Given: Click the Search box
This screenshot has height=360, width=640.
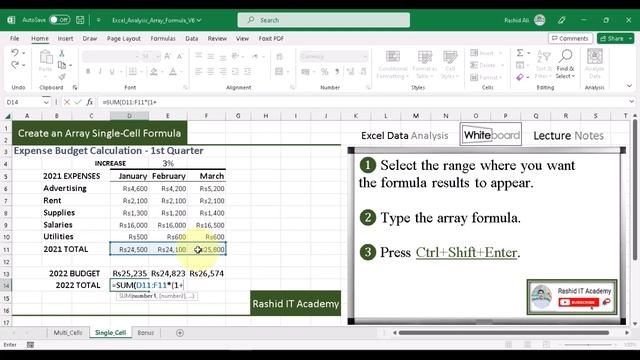Looking at the screenshot, I should click(324, 20).
